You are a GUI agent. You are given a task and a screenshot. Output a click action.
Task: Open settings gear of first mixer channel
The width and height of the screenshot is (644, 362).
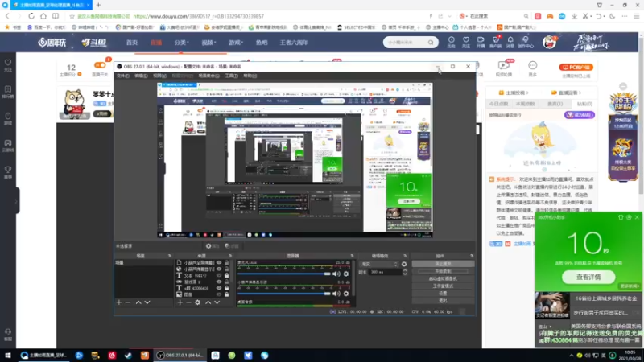click(346, 274)
